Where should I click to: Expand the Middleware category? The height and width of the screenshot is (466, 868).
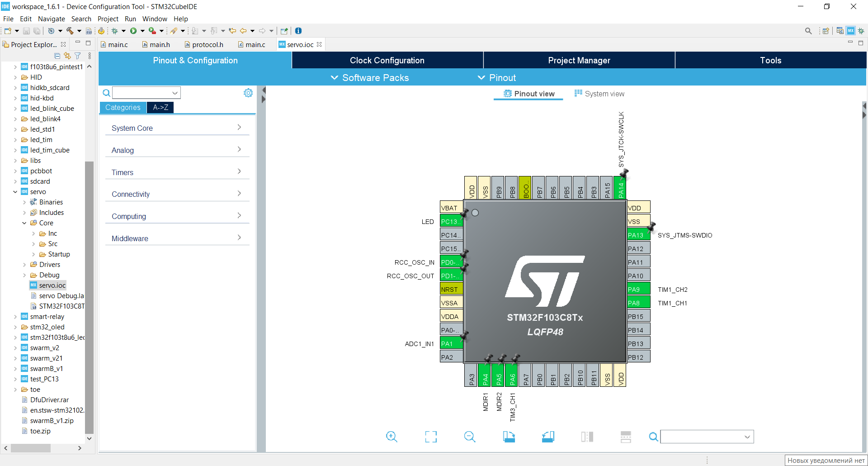pos(177,238)
